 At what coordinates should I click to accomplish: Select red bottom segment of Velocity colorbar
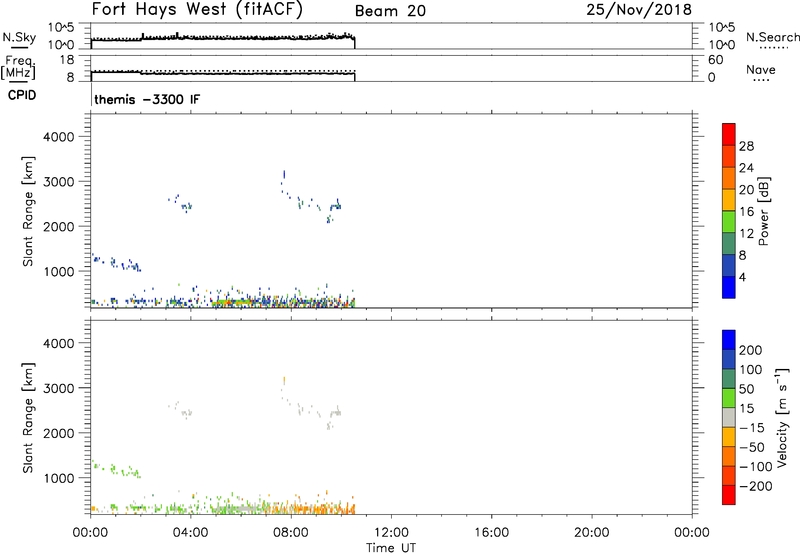[x=729, y=495]
